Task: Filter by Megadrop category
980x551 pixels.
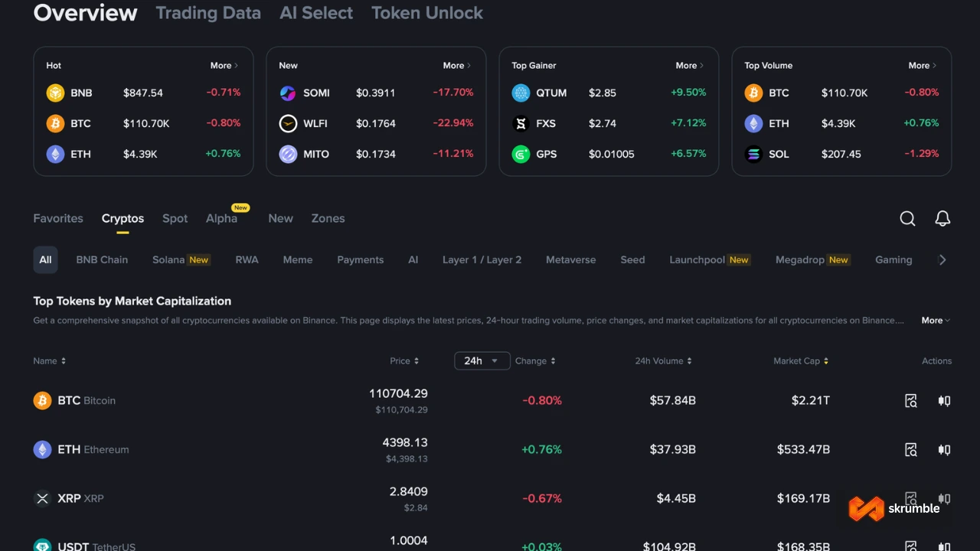Action: point(812,259)
